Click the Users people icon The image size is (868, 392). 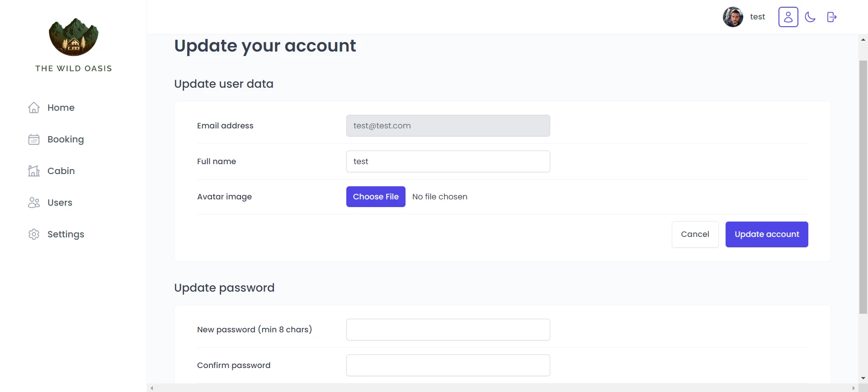(x=34, y=203)
